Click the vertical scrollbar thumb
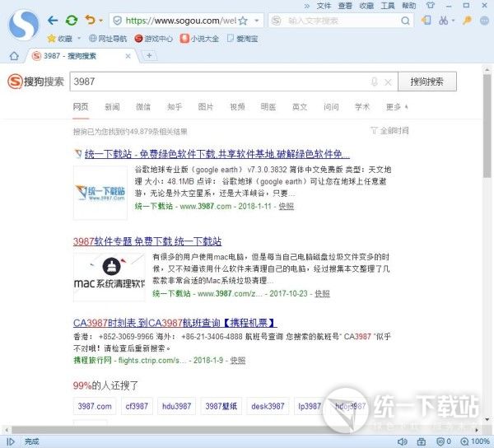Viewport: 494px width, 448px height. tap(487, 126)
